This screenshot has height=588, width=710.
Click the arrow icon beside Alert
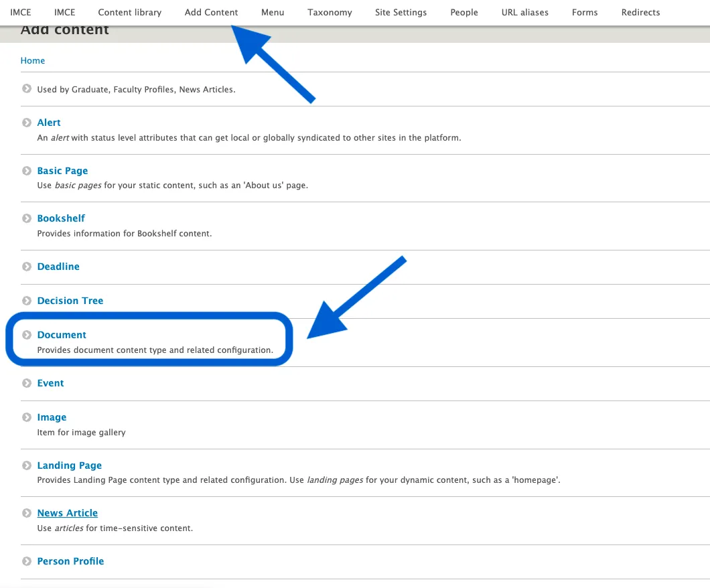point(27,123)
